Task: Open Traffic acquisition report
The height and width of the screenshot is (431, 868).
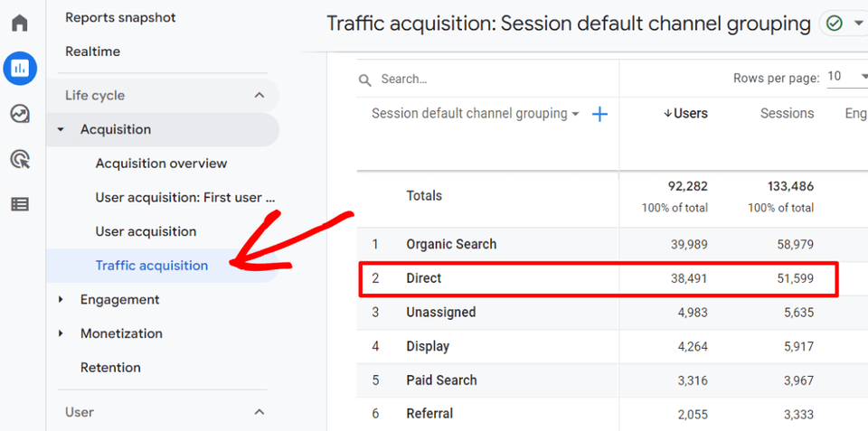Action: 152,266
